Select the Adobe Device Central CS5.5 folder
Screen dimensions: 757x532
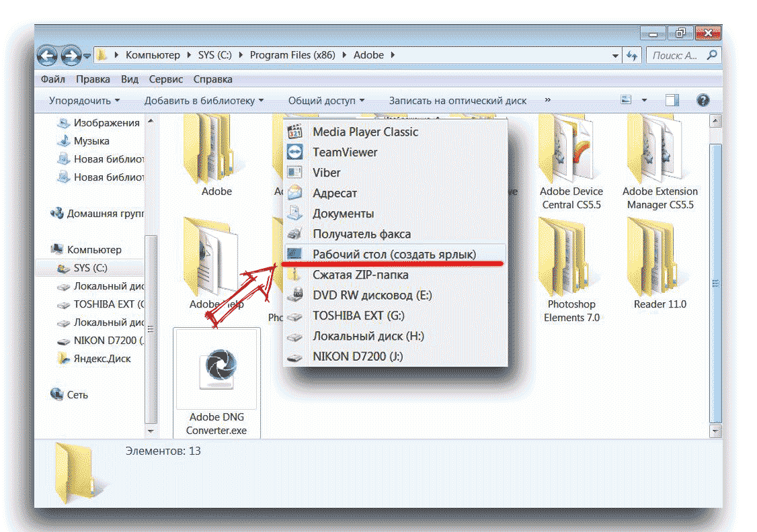pyautogui.click(x=571, y=163)
